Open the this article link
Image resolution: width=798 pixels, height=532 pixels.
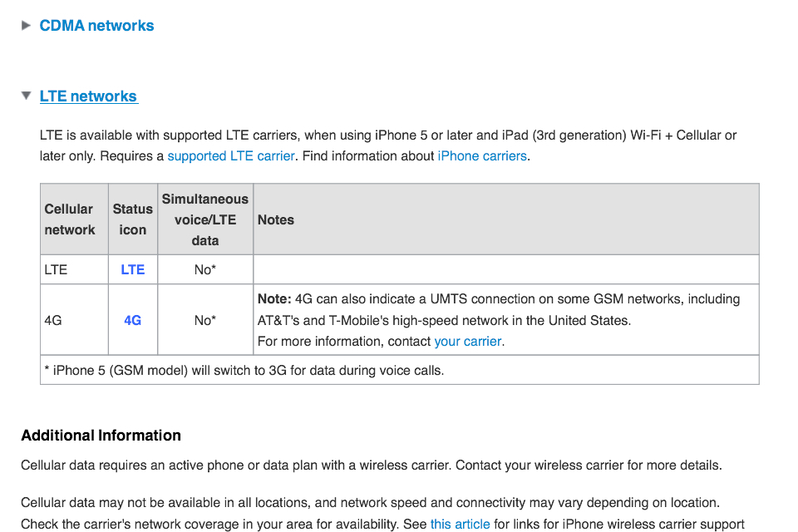click(460, 524)
